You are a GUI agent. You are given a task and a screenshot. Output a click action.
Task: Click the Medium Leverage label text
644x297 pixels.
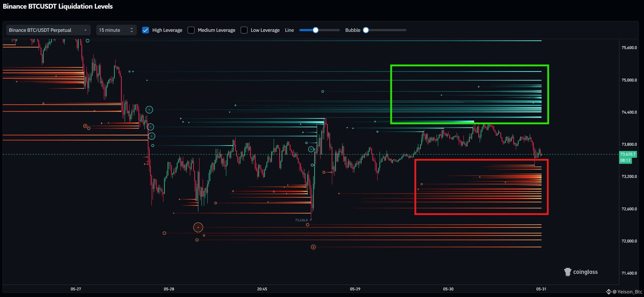(216, 30)
